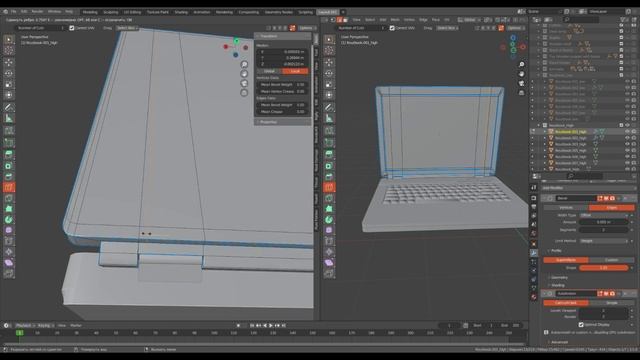Click the pan hand gizmo in left viewport
Viewport: 640px width, 360px height.
tap(244, 74)
